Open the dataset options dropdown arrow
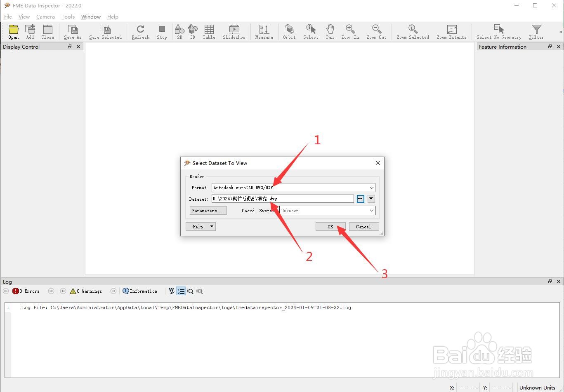The width and height of the screenshot is (564, 392). coord(371,199)
